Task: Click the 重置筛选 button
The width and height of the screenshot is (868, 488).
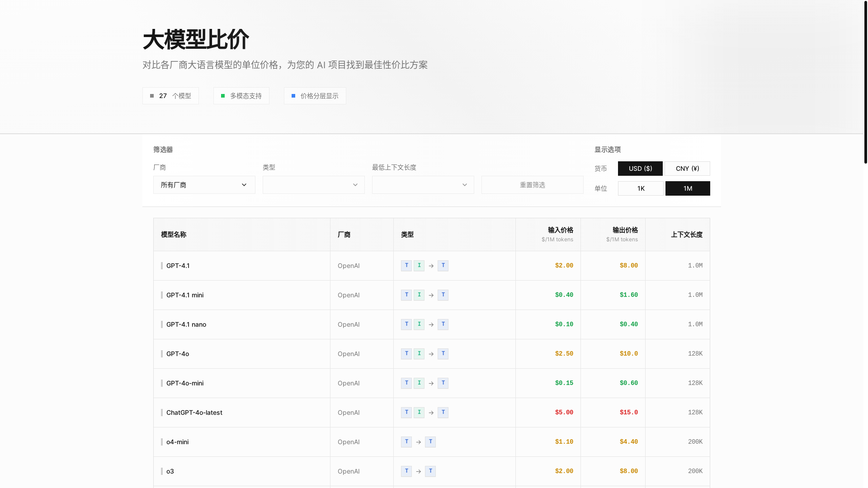Action: [533, 185]
